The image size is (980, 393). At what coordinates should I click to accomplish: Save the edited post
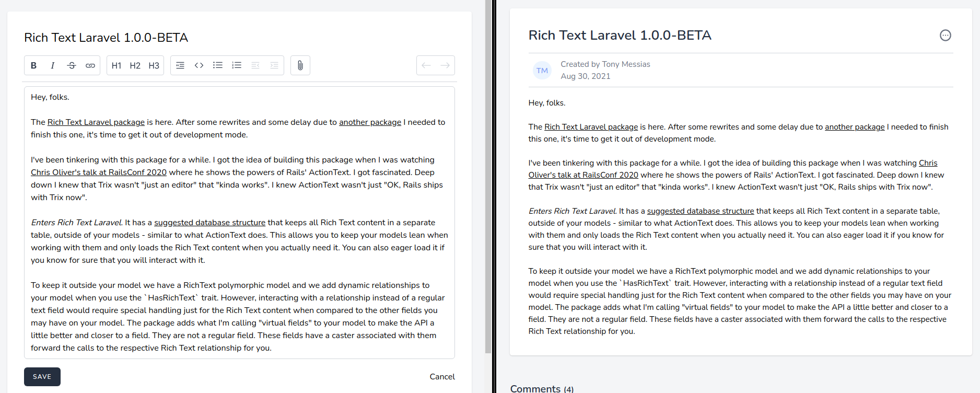pyautogui.click(x=42, y=377)
